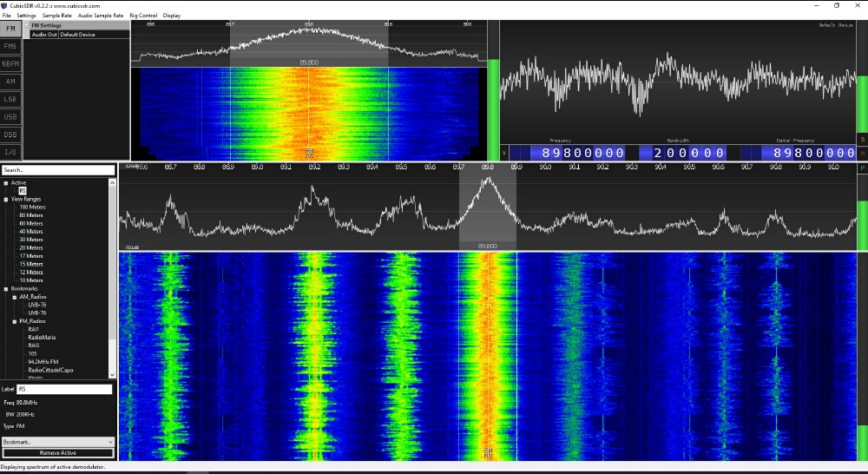This screenshot has width=868, height=474.
Task: Toggle the M mute button
Action: pos(863,154)
